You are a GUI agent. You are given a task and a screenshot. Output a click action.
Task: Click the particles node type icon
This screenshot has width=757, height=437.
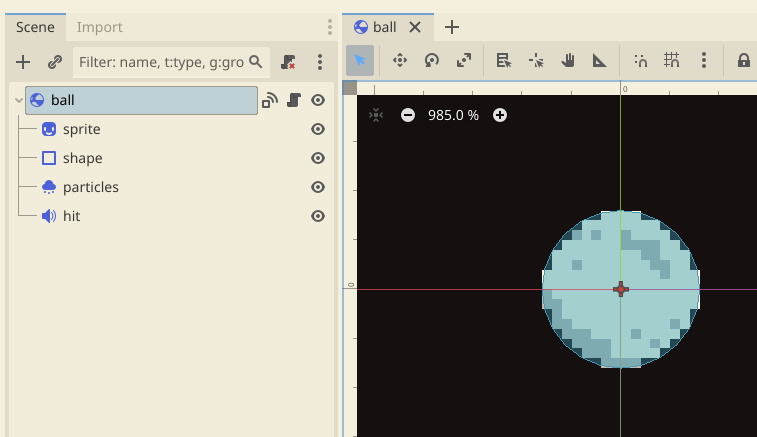(x=49, y=187)
